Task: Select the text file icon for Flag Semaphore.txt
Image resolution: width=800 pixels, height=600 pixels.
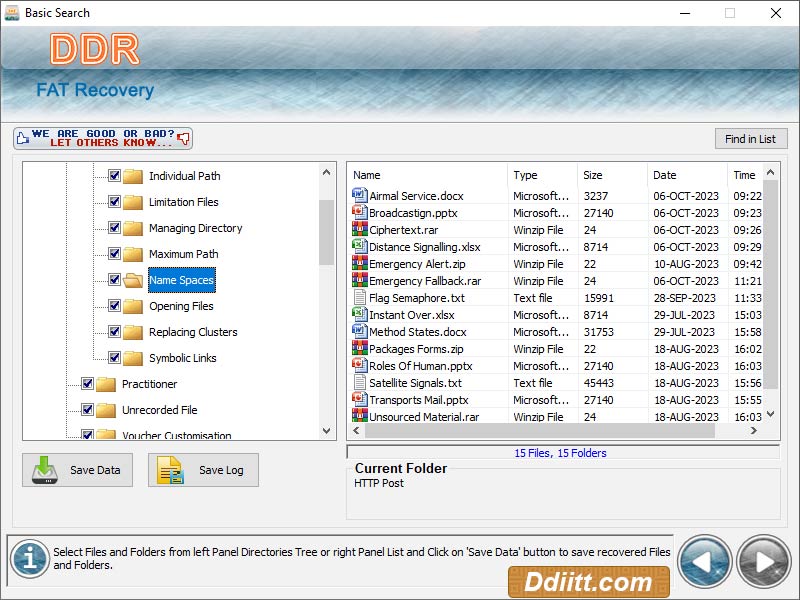Action: coord(358,298)
